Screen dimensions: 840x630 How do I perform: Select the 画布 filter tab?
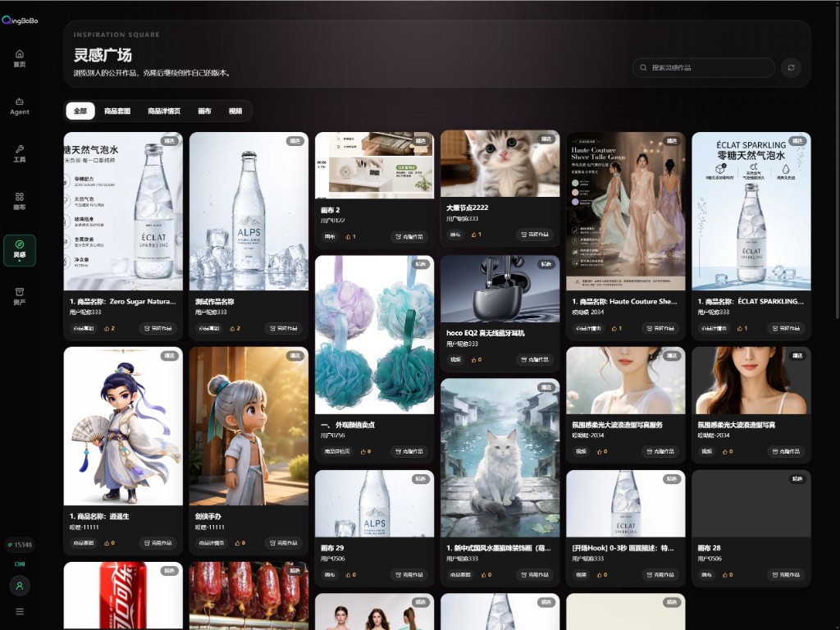[204, 111]
